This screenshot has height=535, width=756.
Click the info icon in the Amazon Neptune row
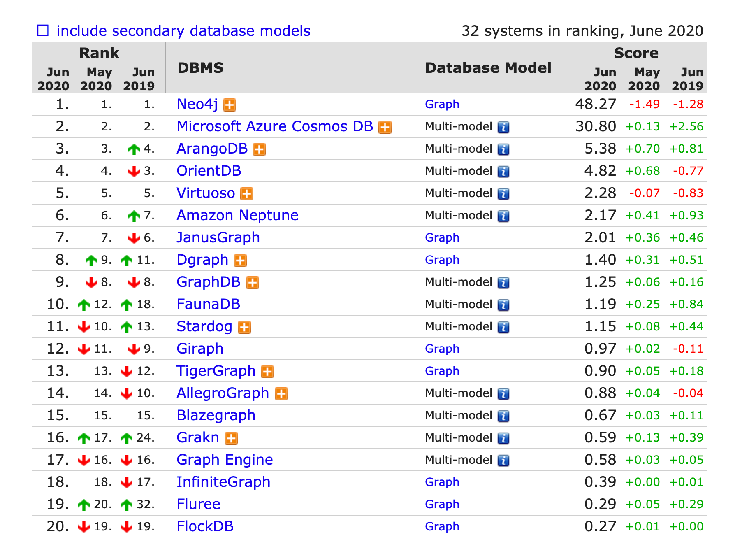(503, 216)
